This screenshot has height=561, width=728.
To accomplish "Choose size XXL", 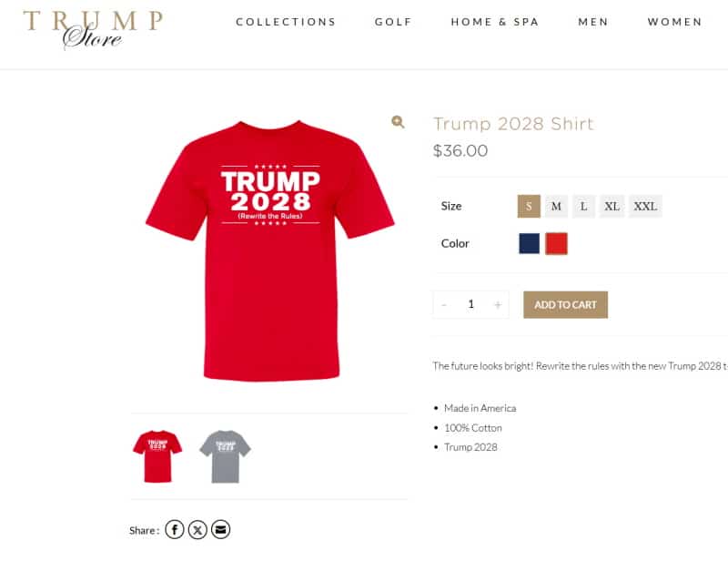I will tap(645, 207).
